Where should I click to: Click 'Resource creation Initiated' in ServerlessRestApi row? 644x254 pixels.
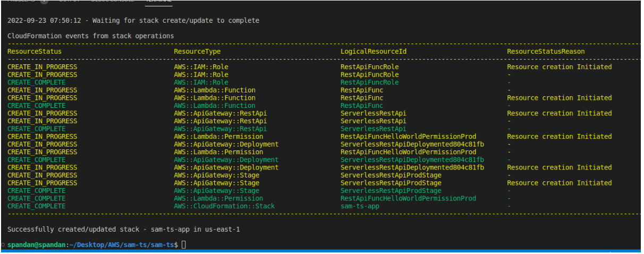tap(560, 113)
